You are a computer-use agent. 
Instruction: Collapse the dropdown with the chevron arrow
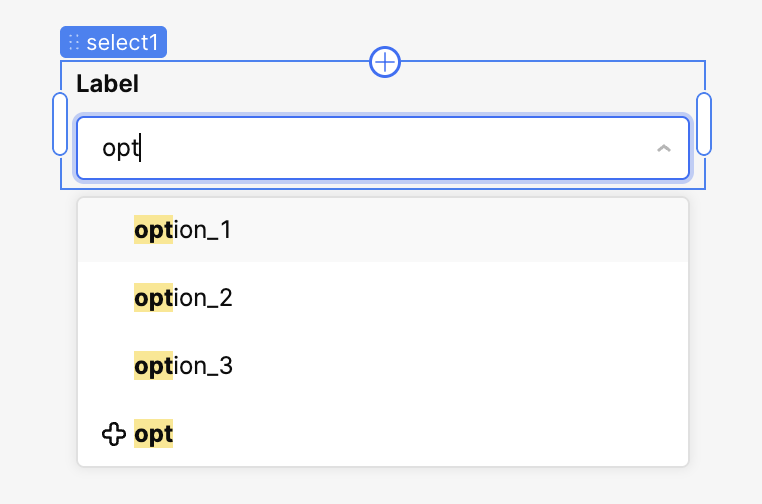point(663,149)
